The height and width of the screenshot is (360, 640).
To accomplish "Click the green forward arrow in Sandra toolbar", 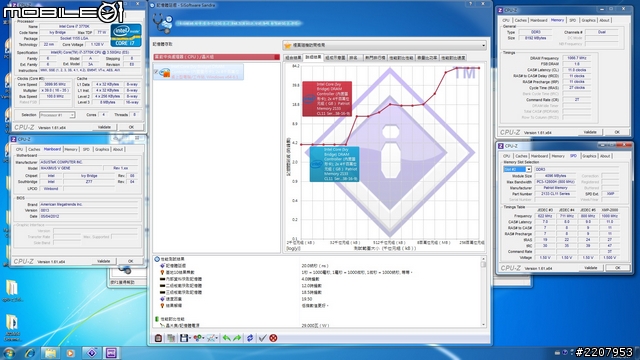I will coord(237,338).
